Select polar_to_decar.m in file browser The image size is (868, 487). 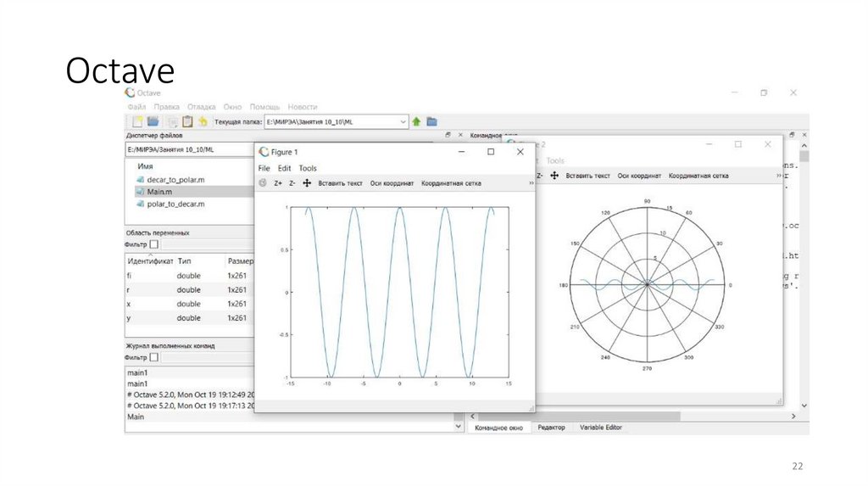click(175, 204)
